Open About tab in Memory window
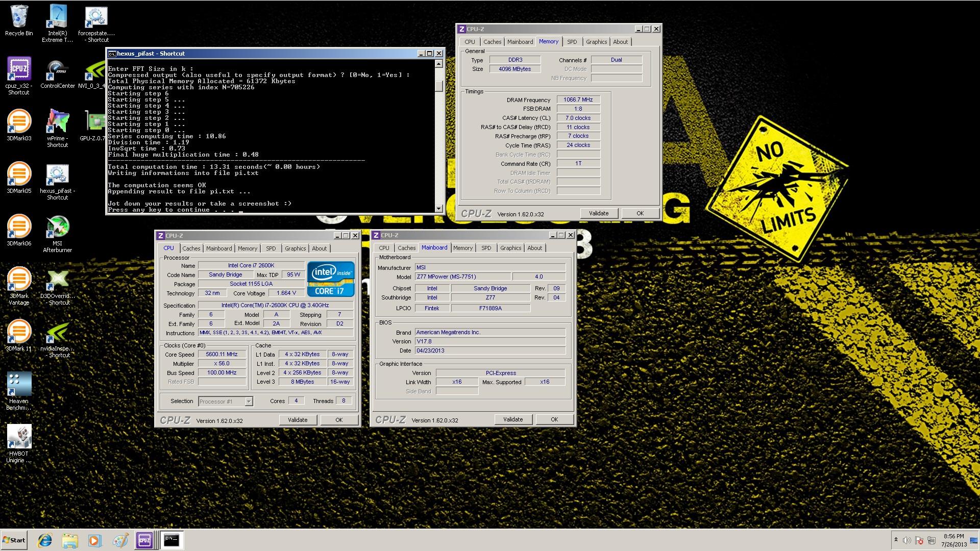This screenshot has width=980, height=551. (621, 42)
